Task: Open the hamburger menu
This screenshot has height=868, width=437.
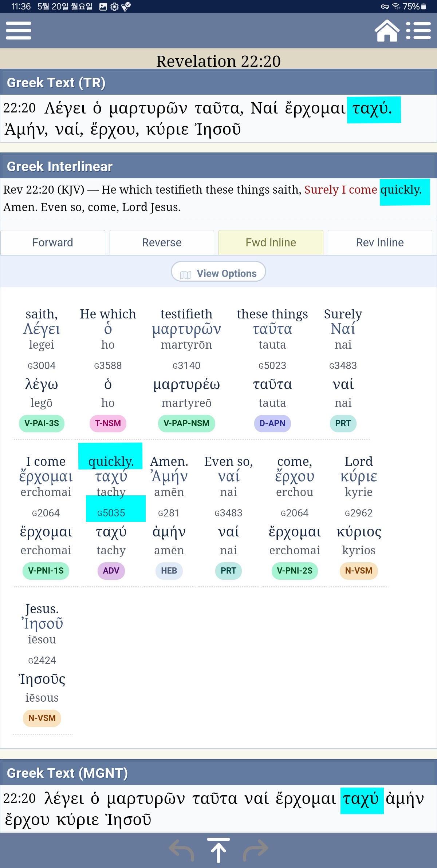Action: [19, 31]
